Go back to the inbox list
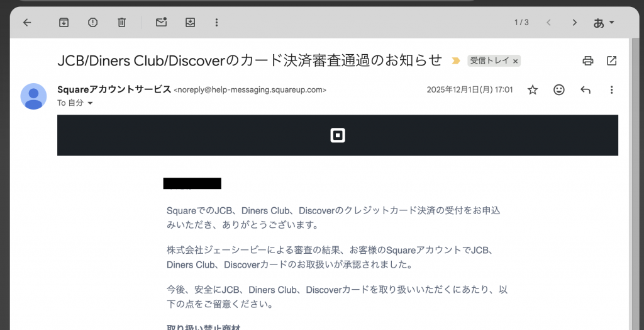 pyautogui.click(x=27, y=23)
